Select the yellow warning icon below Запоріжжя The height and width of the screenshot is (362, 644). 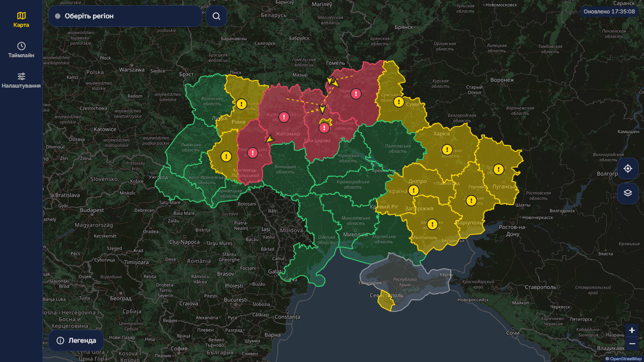[432, 224]
